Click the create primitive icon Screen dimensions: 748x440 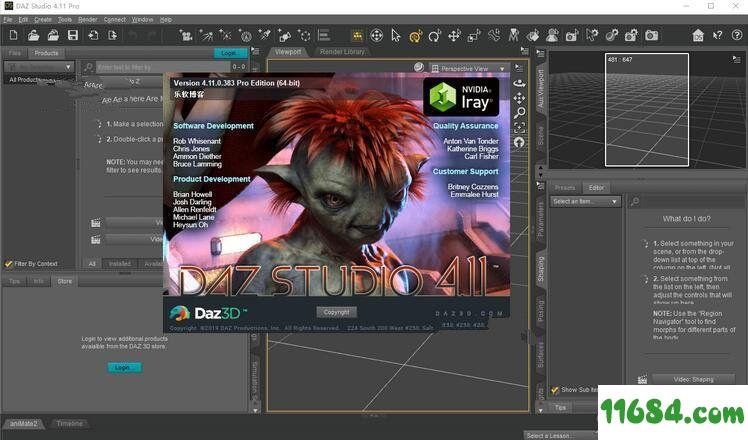pos(284,36)
